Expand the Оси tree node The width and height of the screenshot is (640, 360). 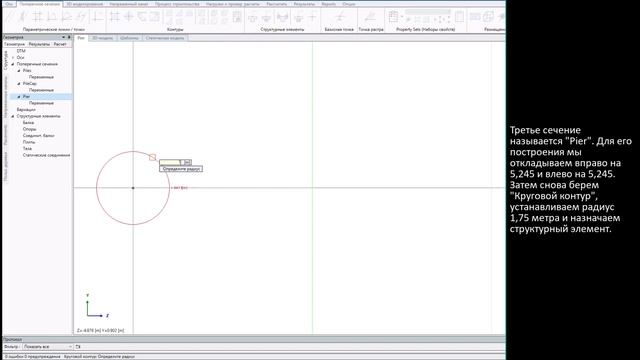(x=13, y=58)
